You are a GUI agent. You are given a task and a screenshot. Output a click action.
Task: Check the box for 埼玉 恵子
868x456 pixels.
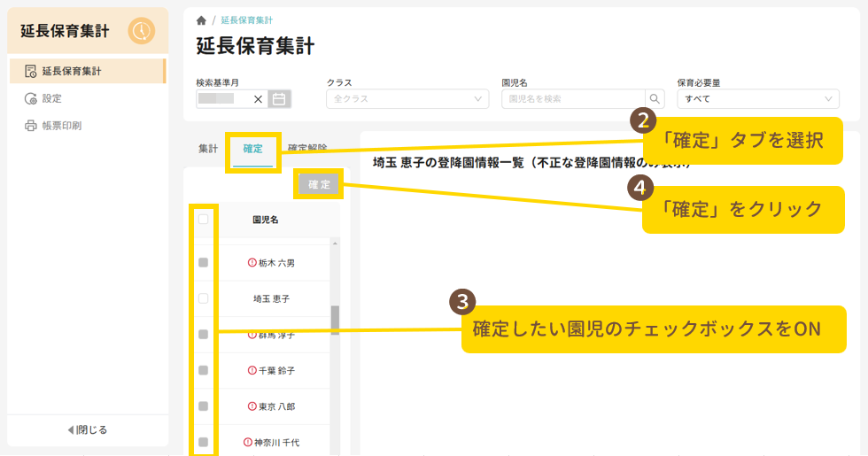(x=203, y=298)
